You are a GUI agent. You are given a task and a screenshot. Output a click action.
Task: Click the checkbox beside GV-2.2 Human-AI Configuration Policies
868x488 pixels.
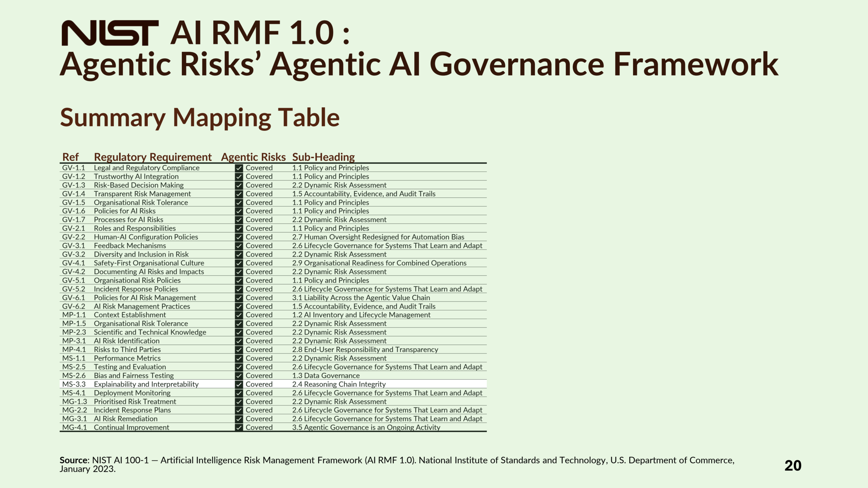[239, 237]
